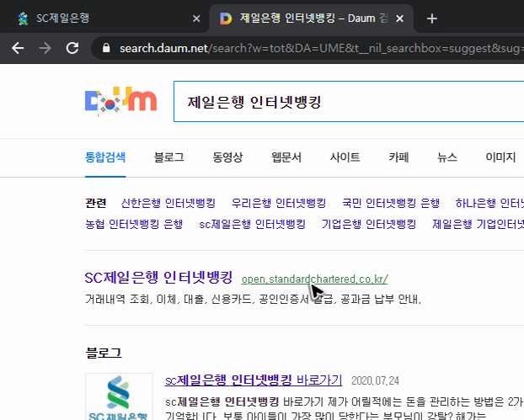
Task: Click the Daum search input field
Action: tap(349, 102)
